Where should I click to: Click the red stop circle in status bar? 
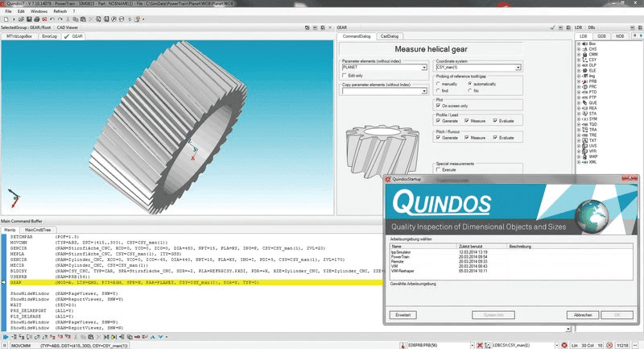[564, 345]
